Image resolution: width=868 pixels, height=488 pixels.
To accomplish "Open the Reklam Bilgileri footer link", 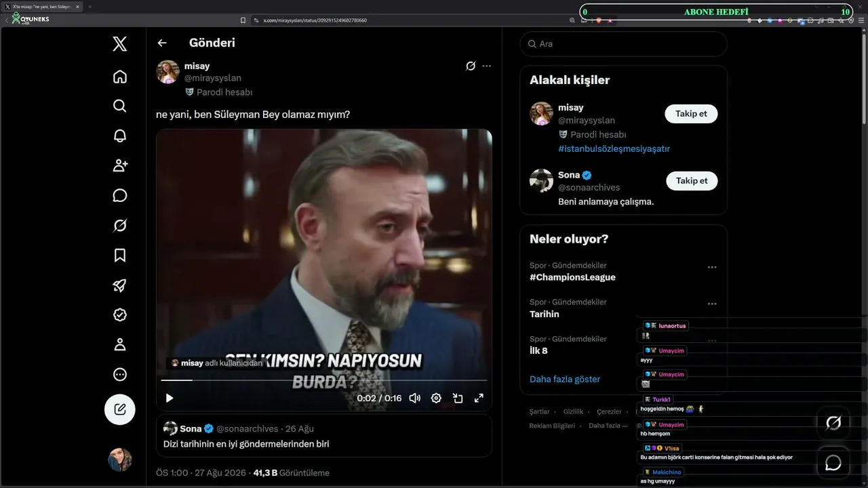I will pyautogui.click(x=552, y=426).
